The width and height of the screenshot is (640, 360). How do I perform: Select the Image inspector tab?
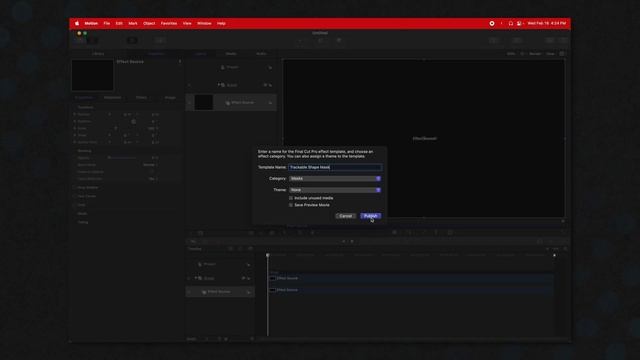170,98
